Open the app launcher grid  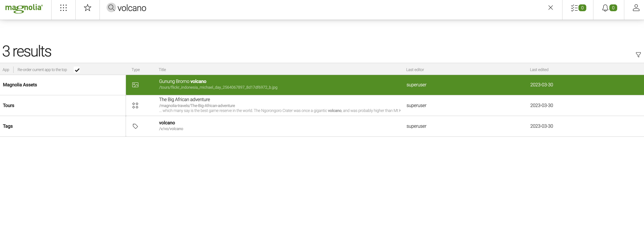[x=63, y=8]
